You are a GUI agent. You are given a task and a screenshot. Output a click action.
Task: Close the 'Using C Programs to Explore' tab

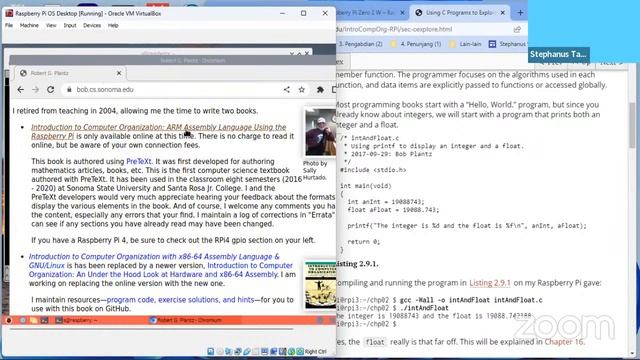pos(503,13)
